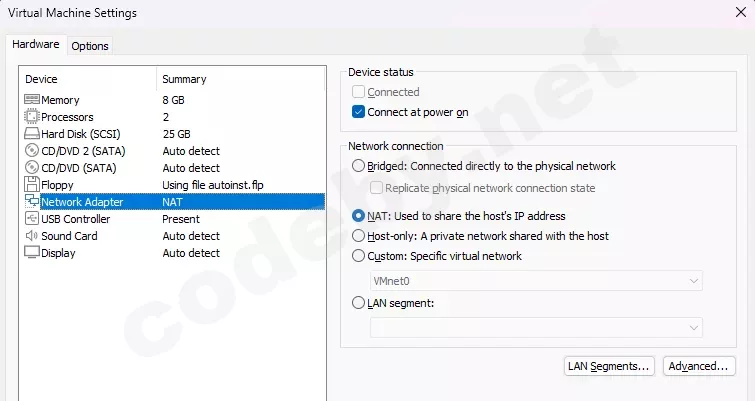The height and width of the screenshot is (401, 755).
Task: Click the Memory device icon
Action: pyautogui.click(x=31, y=100)
